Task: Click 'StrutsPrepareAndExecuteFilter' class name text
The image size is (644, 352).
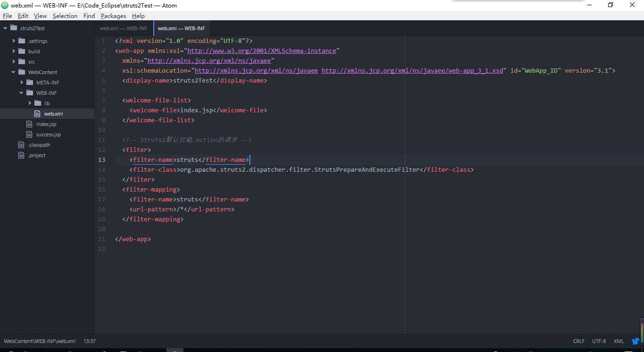Action: (366, 169)
